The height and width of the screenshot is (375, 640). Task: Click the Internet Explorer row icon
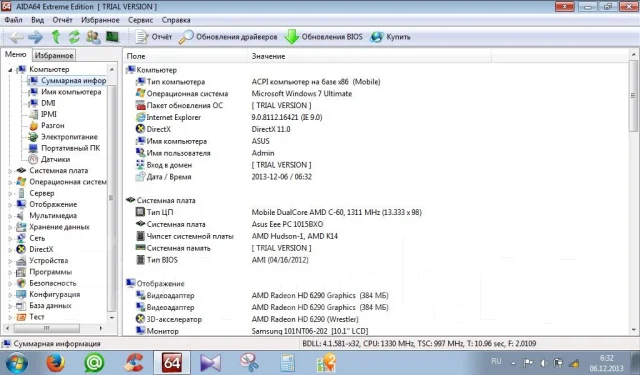(x=140, y=117)
